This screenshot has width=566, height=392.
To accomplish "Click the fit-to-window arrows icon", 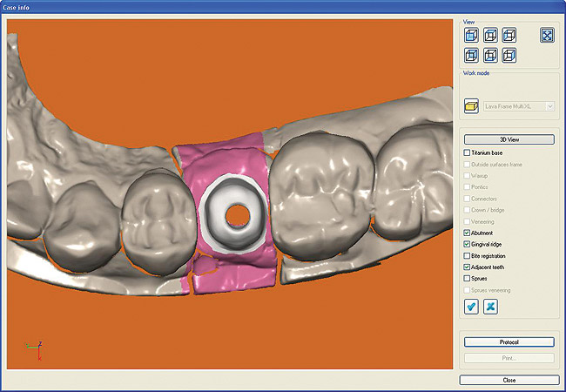I will click(x=547, y=36).
